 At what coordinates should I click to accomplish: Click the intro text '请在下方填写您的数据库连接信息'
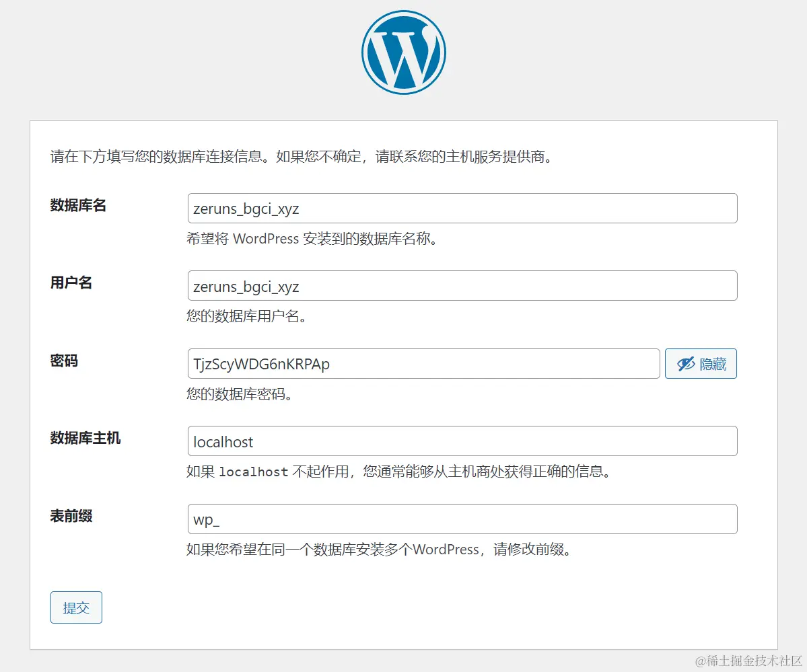click(x=156, y=157)
